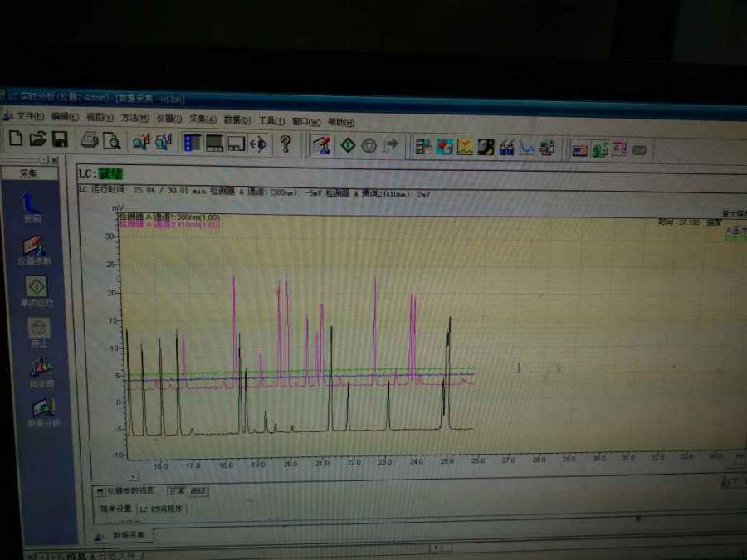747x560 pixels.
Task: Click the pink 通道2 410nm legend
Action: click(x=169, y=224)
